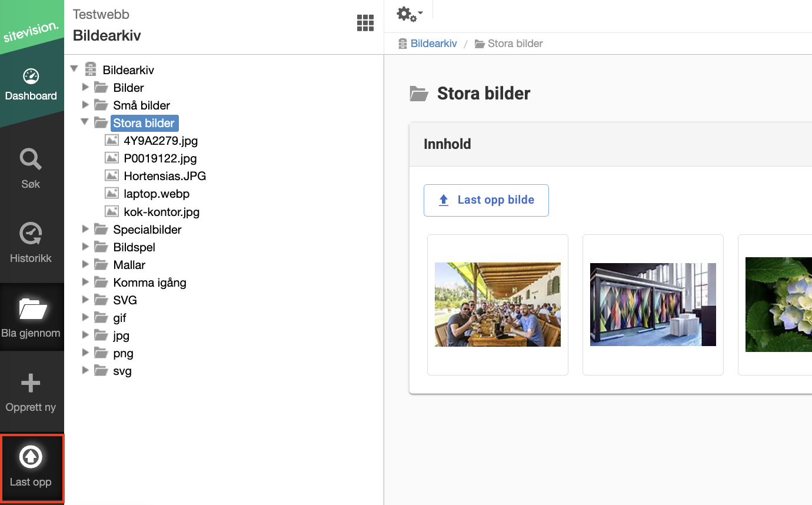Collapse the Stora bilder folder
This screenshot has height=505, width=812.
coord(85,122)
